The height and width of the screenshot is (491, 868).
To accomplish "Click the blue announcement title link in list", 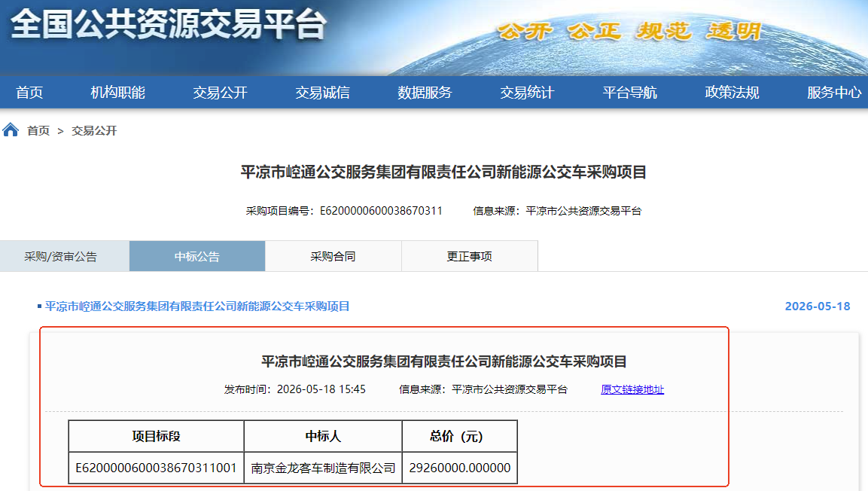I will click(197, 306).
